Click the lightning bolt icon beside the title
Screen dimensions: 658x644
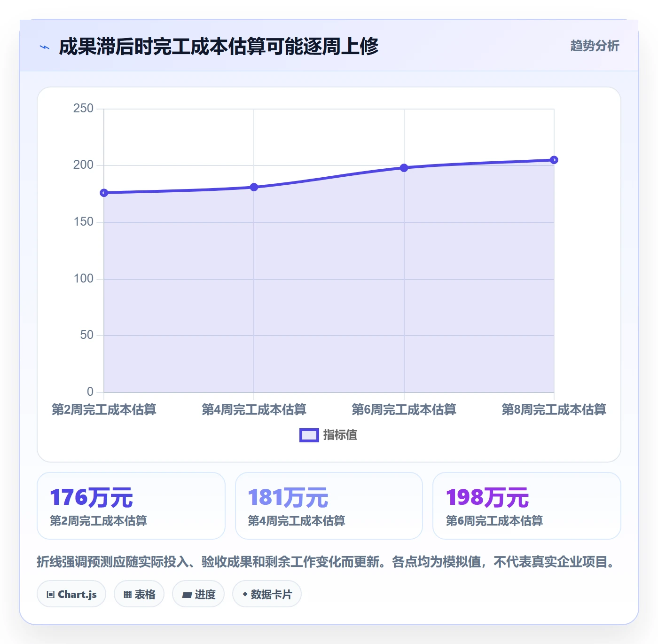(x=45, y=47)
